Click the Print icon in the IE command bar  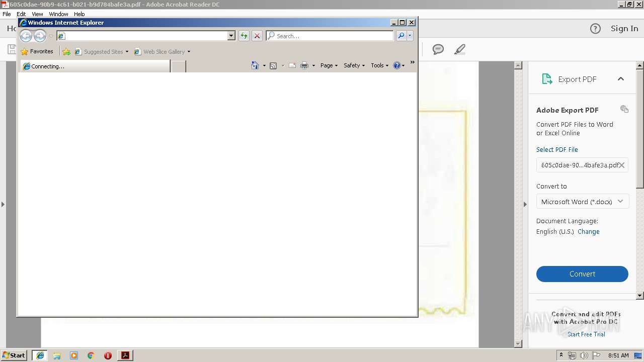(x=304, y=65)
